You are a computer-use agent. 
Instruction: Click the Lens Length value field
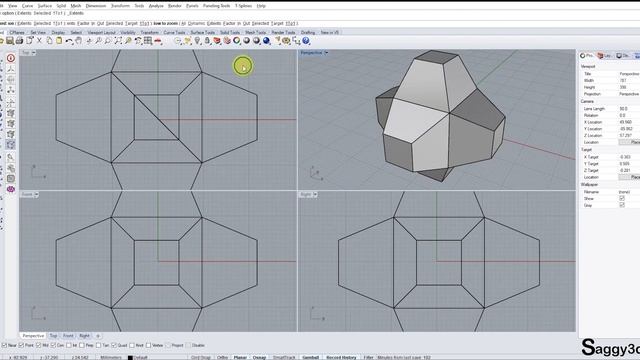click(629, 109)
